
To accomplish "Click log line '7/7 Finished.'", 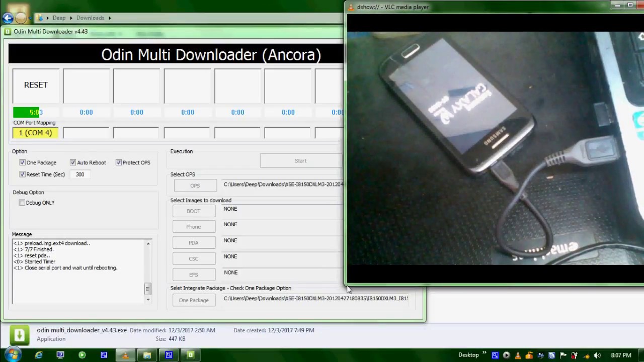I will [33, 249].
